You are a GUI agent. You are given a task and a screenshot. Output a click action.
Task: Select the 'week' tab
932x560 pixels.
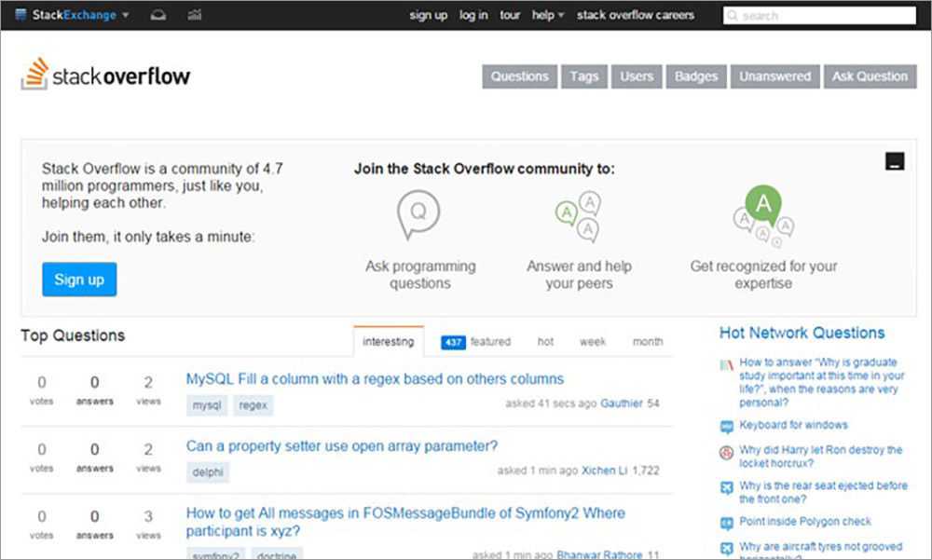[x=593, y=342]
